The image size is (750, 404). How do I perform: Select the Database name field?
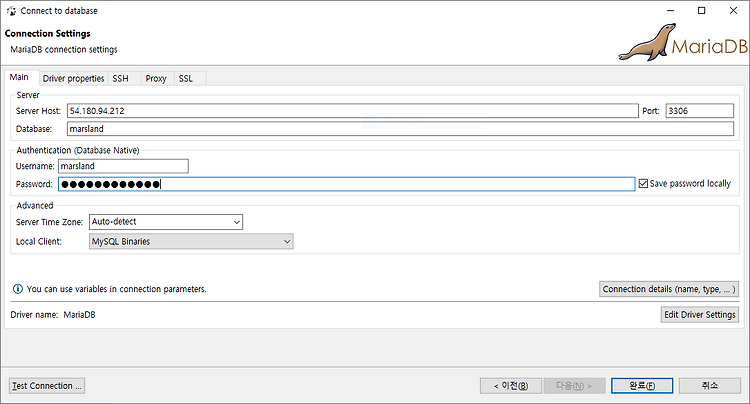pos(400,129)
